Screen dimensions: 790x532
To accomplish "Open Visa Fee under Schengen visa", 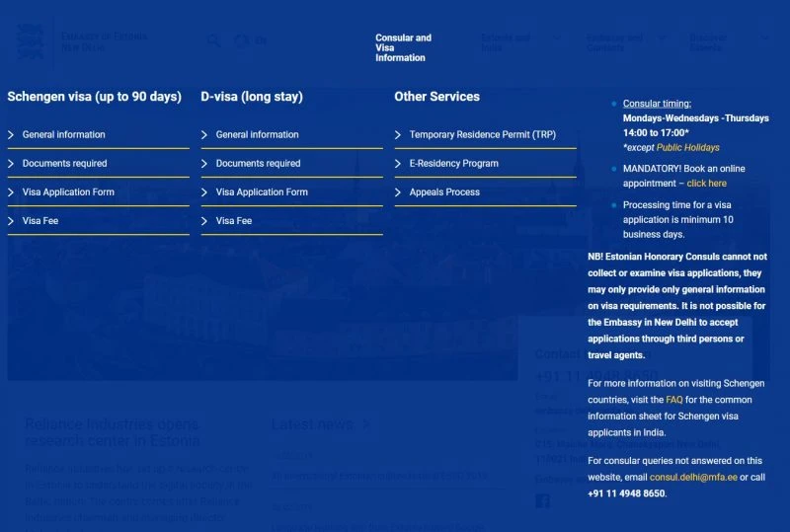I will pos(98,221).
